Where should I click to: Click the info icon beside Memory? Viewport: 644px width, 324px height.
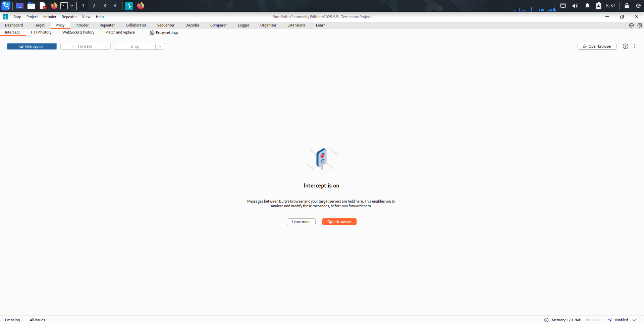pyautogui.click(x=546, y=320)
